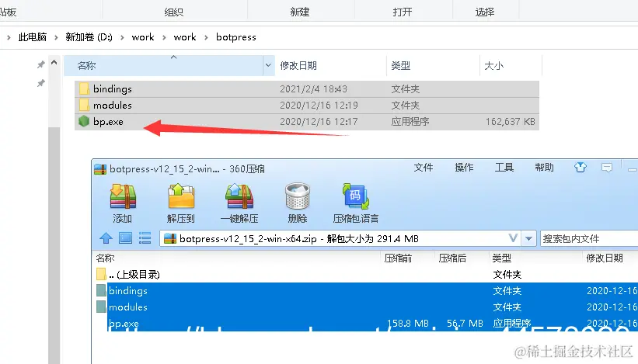Click botpress in the breadcrumb

(x=236, y=37)
